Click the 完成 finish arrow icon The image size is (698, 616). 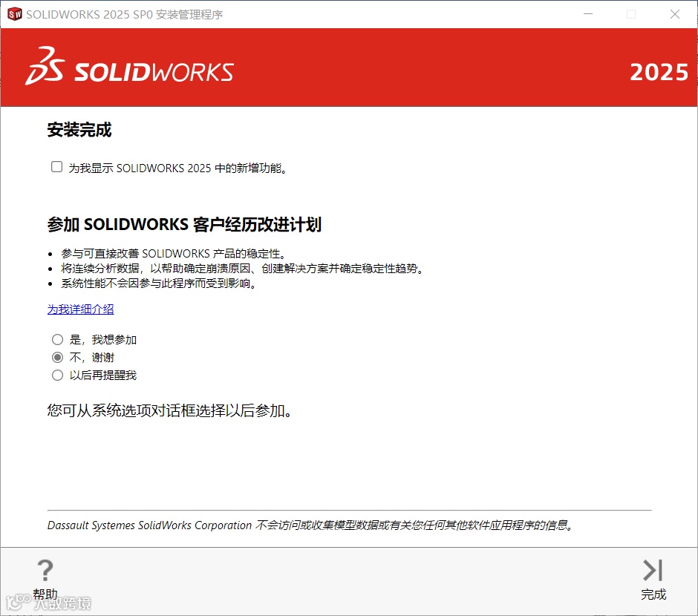[653, 571]
